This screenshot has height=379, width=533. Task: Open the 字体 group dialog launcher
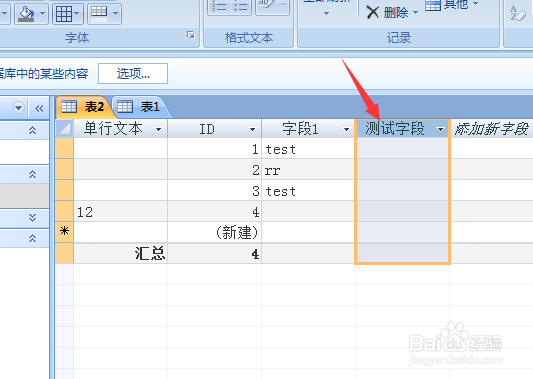tap(191, 35)
